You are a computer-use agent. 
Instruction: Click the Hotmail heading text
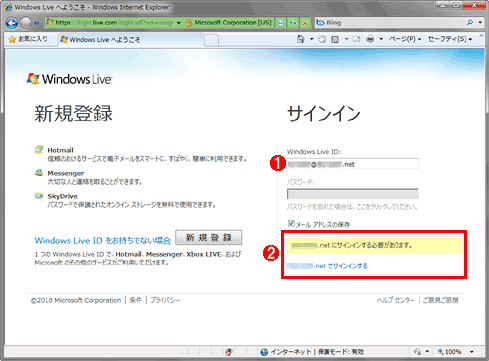(x=60, y=150)
